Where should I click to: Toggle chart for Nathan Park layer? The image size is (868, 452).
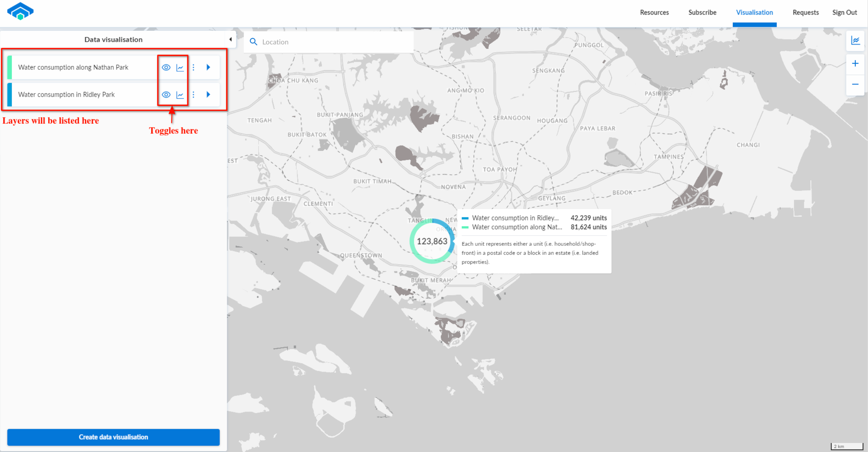coord(180,67)
